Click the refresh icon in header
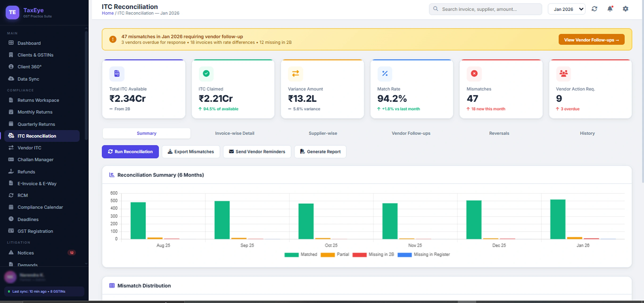This screenshot has height=303, width=644. click(x=594, y=9)
